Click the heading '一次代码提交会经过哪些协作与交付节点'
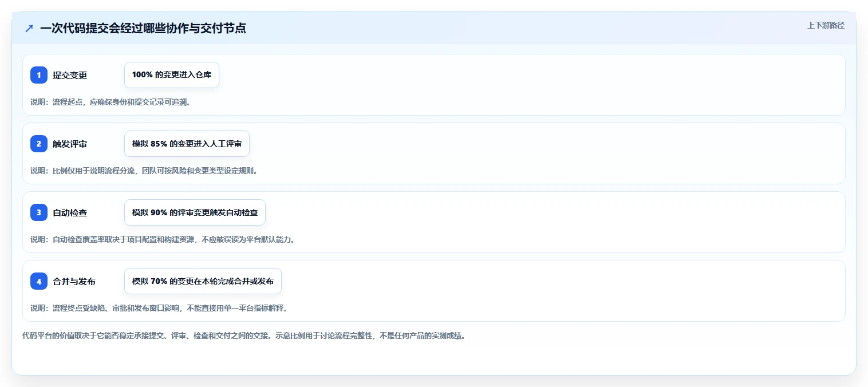This screenshot has height=387, width=868. (x=143, y=28)
